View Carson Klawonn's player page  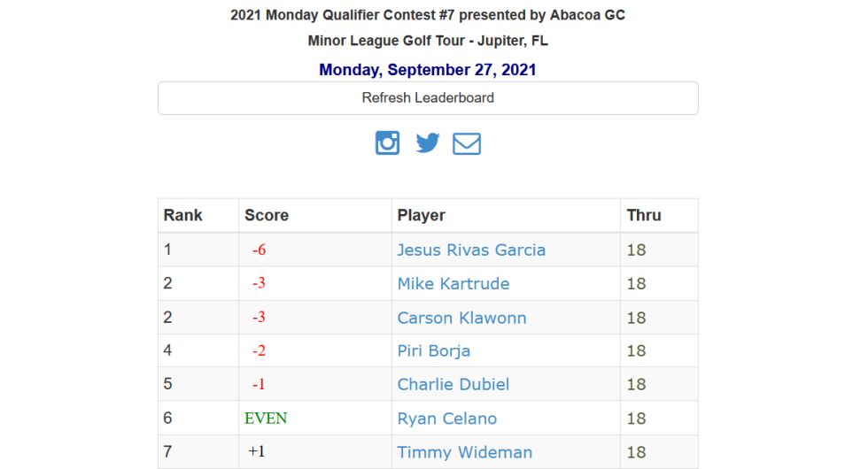[461, 318]
